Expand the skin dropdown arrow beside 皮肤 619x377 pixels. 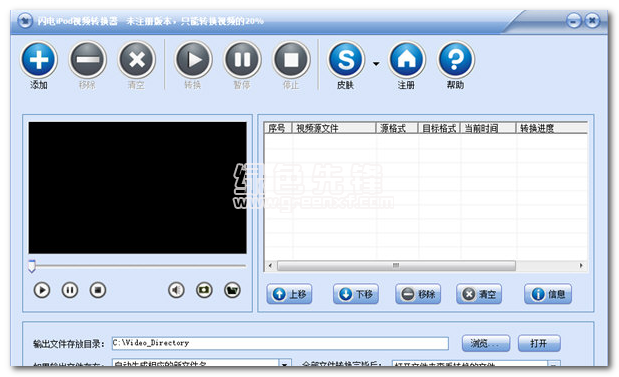coord(376,64)
